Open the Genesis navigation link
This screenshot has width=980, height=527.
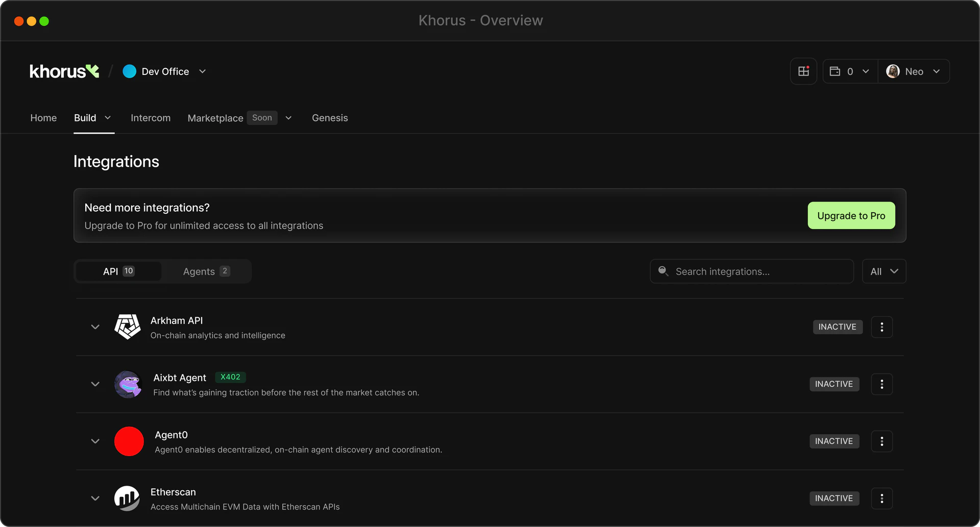pos(330,118)
